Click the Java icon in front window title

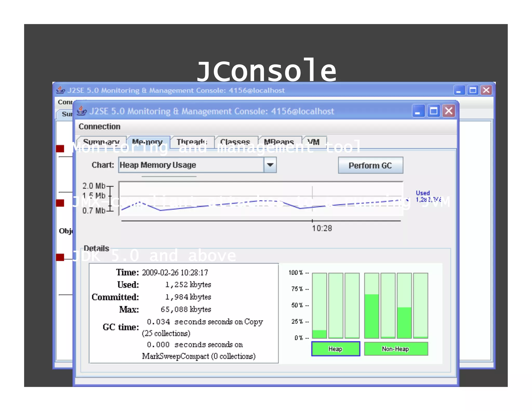click(x=82, y=111)
